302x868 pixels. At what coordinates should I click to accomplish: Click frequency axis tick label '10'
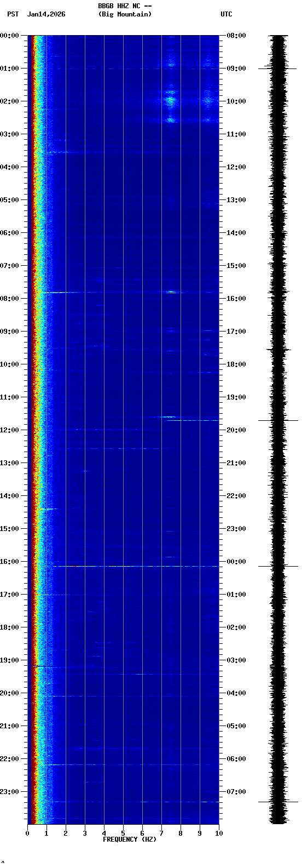tap(219, 833)
